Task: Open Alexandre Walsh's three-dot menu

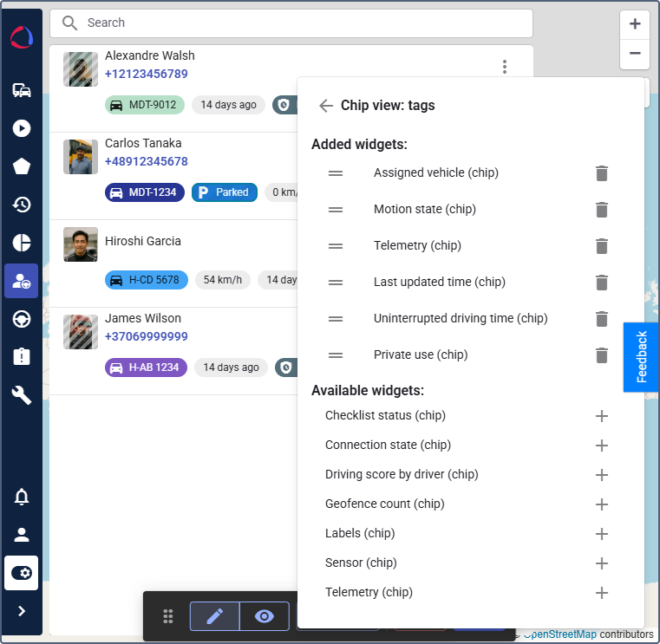Action: (x=504, y=67)
